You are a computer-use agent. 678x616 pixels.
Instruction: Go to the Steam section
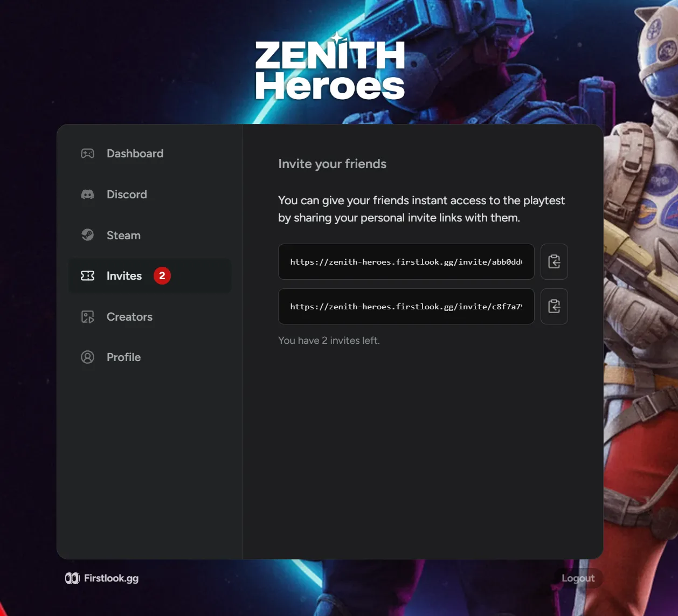(150, 236)
